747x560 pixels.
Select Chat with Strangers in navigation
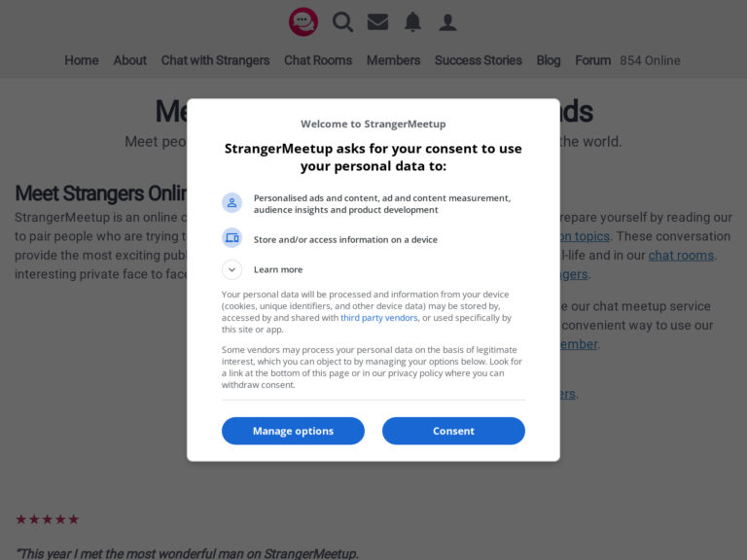pyautogui.click(x=215, y=60)
